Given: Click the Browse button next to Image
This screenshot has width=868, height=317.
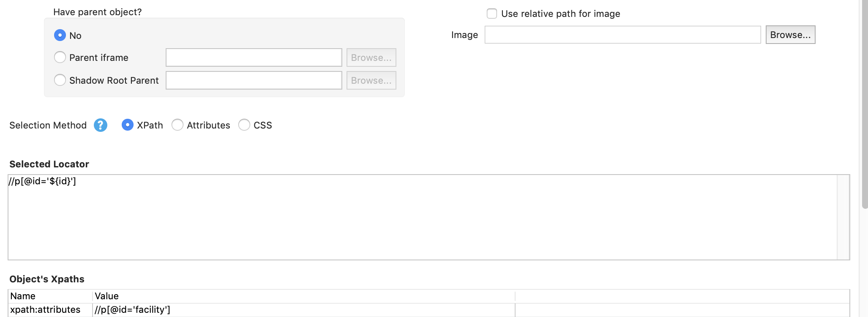Looking at the screenshot, I should pos(790,35).
